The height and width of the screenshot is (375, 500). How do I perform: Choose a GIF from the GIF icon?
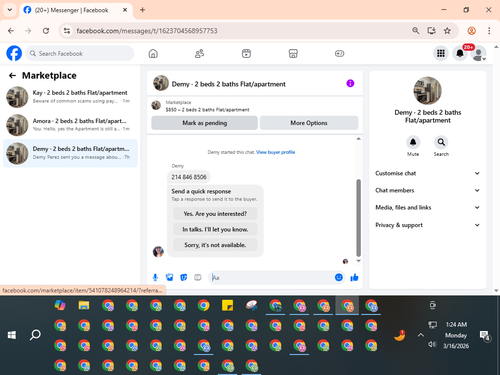coord(198,277)
